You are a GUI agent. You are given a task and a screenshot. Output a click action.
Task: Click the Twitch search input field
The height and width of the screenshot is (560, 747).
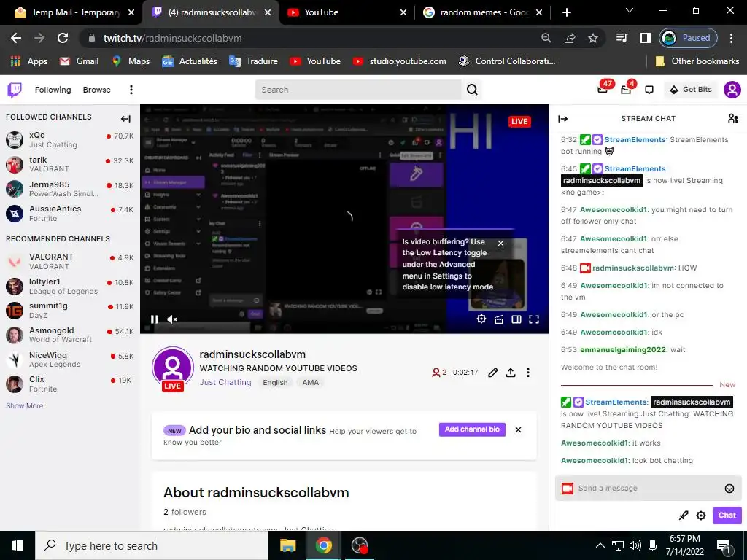358,90
